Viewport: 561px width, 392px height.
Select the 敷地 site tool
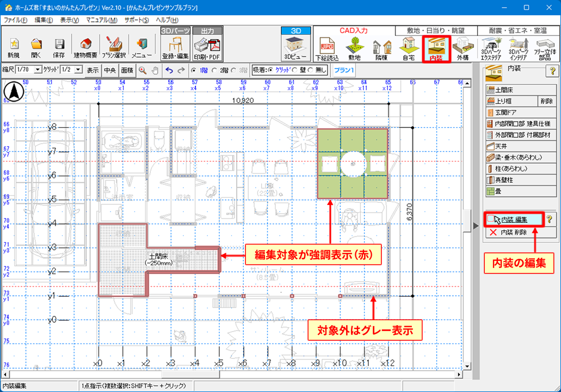354,49
